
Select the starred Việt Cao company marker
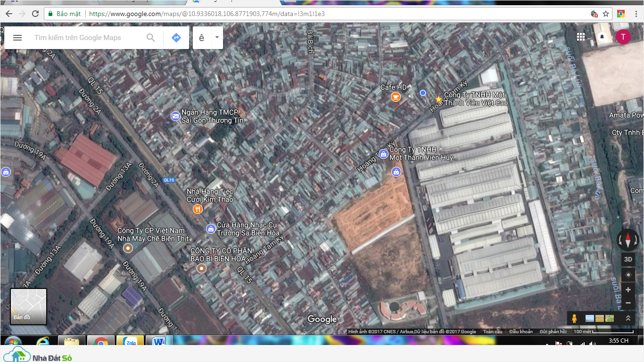[438, 99]
